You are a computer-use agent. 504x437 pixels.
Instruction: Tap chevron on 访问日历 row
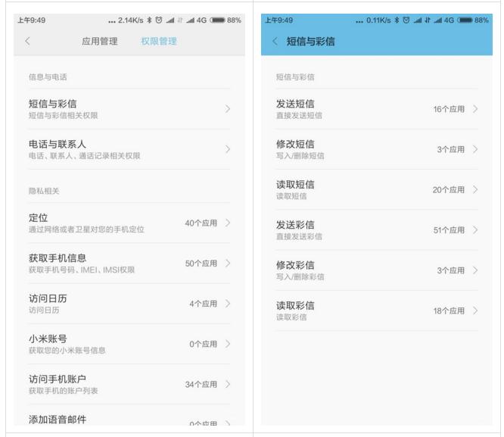228,304
